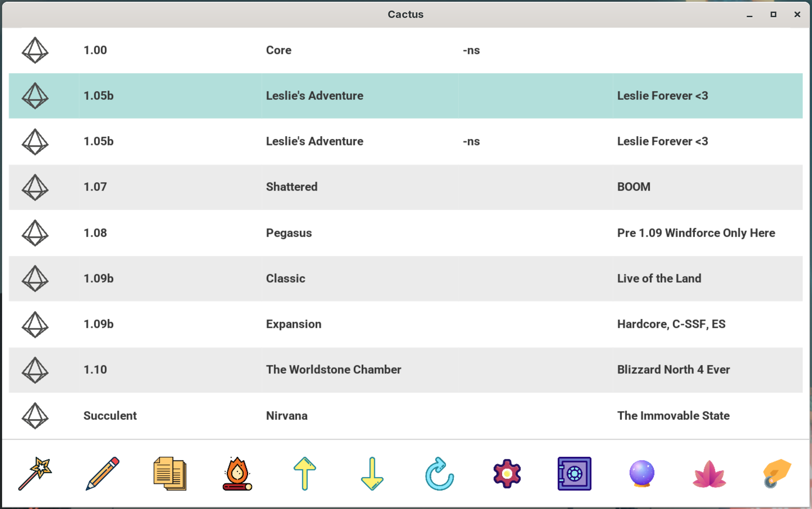Screen dimensions: 812x509
Task: Click the diamond icon in the highlighted Leslie's Adventure row
Action: click(x=35, y=96)
